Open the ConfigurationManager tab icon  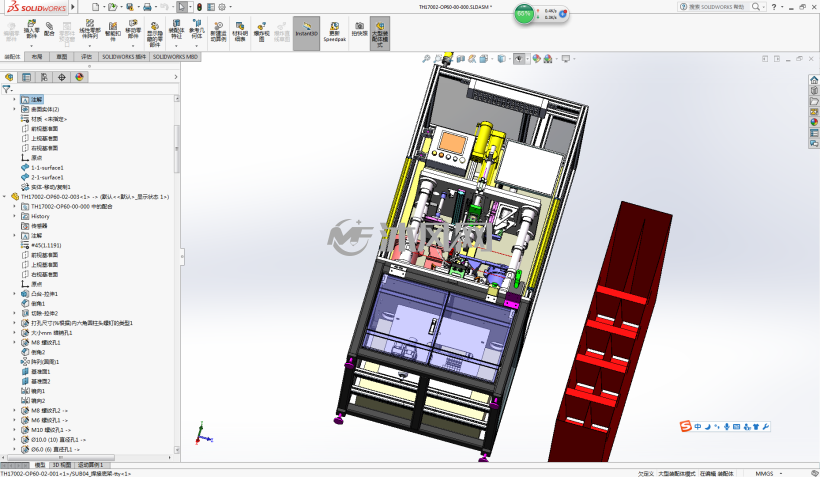coord(44,77)
